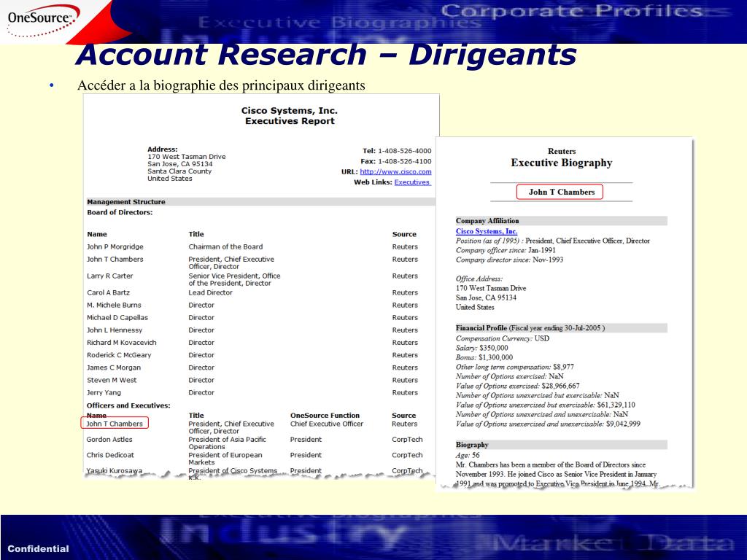Screen dimensions: 747x560
Task: Click CorpTech source for Gordon Astles
Action: tap(407, 439)
